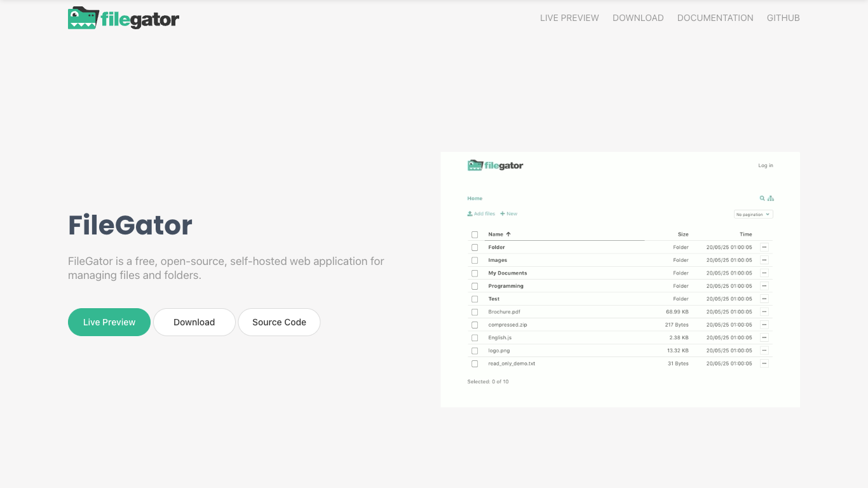Click the New plus icon in preview
This screenshot has width=868, height=488.
click(x=503, y=213)
